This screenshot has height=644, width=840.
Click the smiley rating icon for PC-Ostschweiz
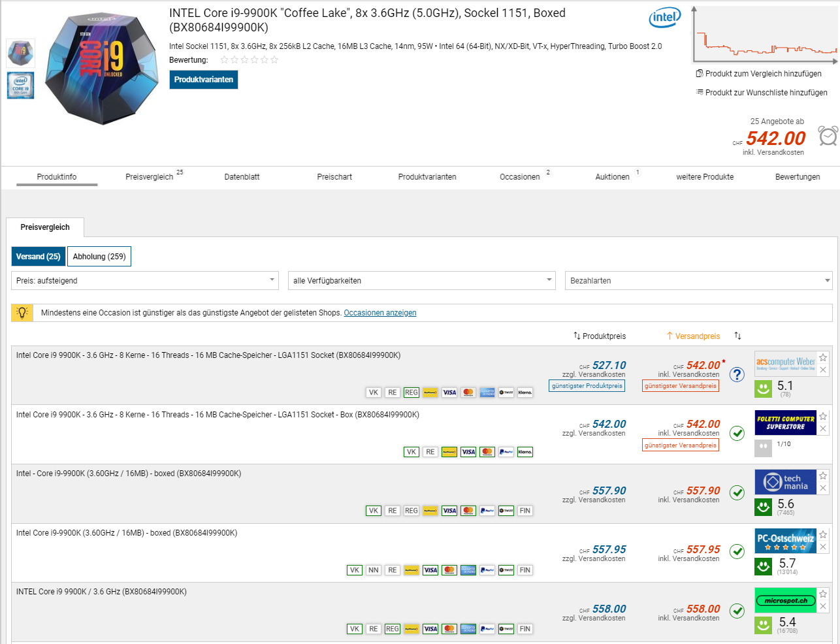(x=763, y=566)
